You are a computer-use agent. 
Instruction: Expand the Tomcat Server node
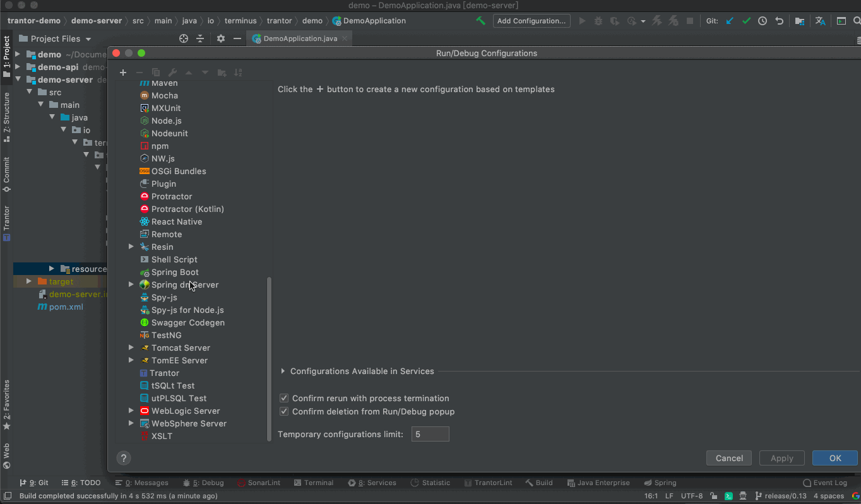coord(131,348)
